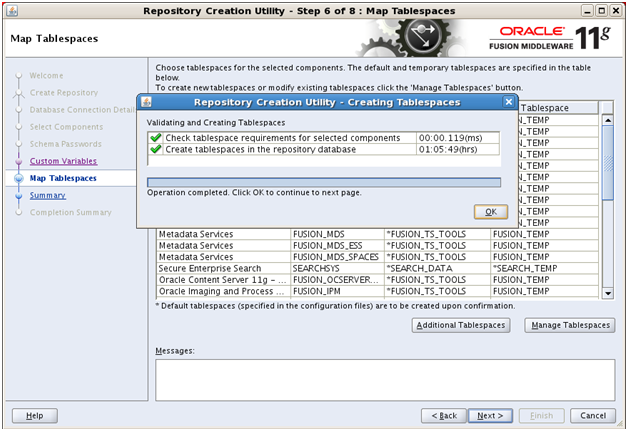Minimize the Repository Creation Utility window
628x431 pixels.
click(x=587, y=11)
